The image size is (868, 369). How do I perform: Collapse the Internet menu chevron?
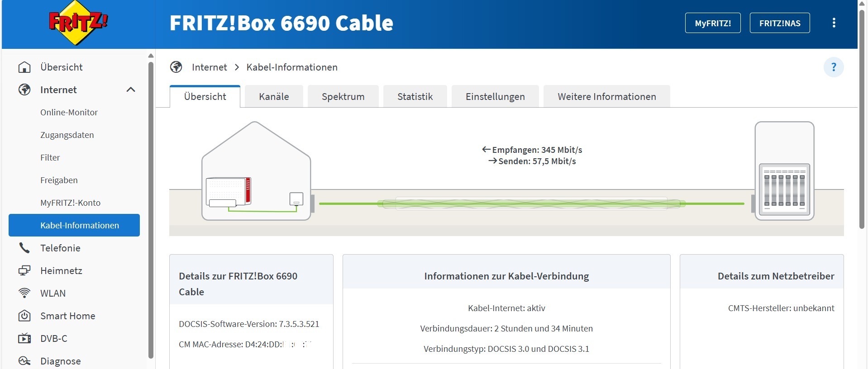pyautogui.click(x=131, y=90)
